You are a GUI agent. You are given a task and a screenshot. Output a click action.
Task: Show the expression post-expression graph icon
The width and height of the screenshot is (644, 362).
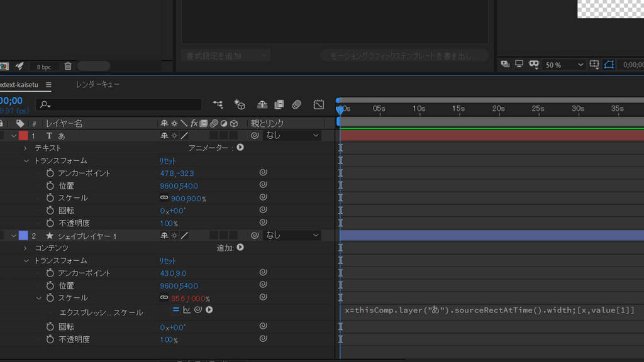pos(187,310)
